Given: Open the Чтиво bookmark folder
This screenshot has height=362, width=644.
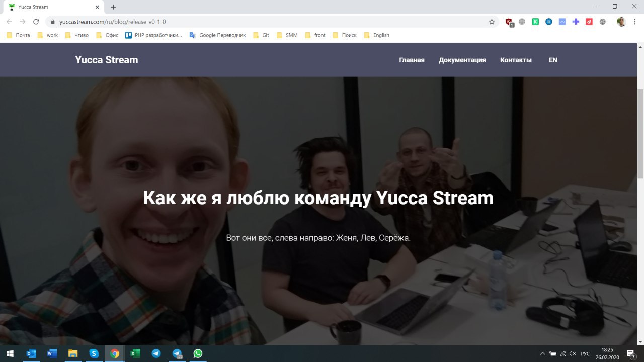Looking at the screenshot, I should (x=76, y=35).
